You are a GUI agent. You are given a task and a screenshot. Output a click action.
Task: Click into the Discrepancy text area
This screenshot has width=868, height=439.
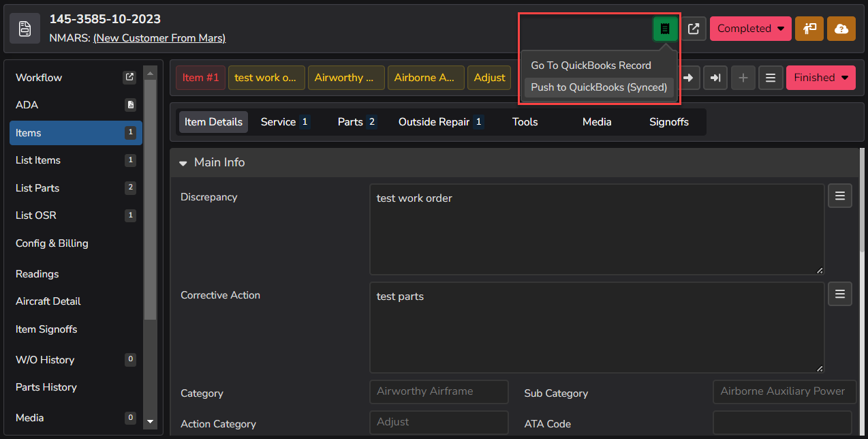(x=597, y=230)
